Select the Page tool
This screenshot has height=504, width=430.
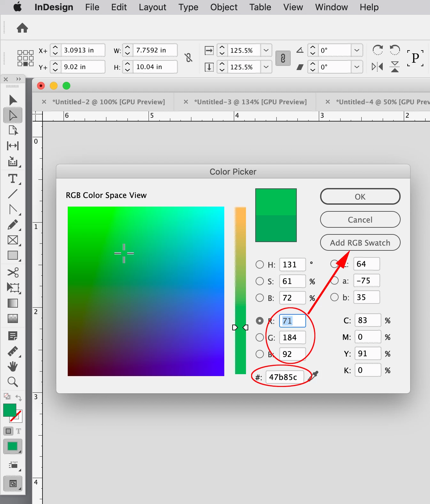(x=13, y=130)
